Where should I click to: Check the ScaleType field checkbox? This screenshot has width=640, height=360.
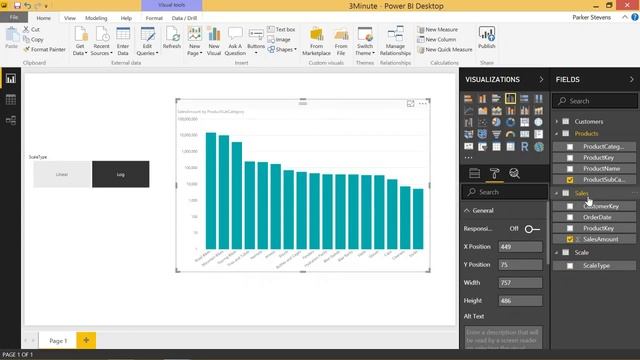click(x=570, y=266)
